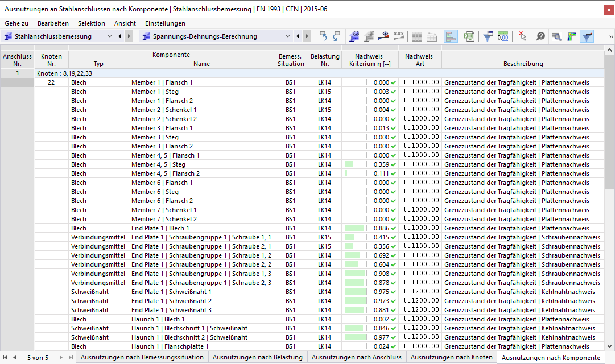
Task: Click the deselect cursor with red X
Action: tap(522, 36)
